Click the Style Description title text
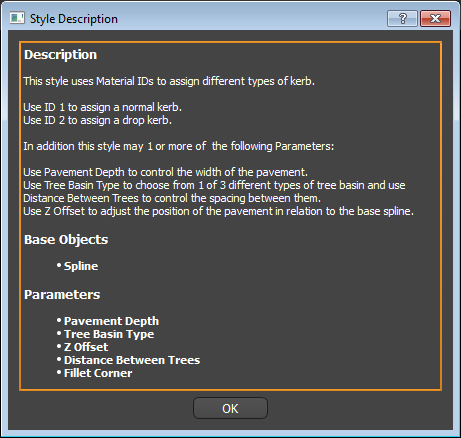The height and width of the screenshot is (438, 461). (74, 19)
